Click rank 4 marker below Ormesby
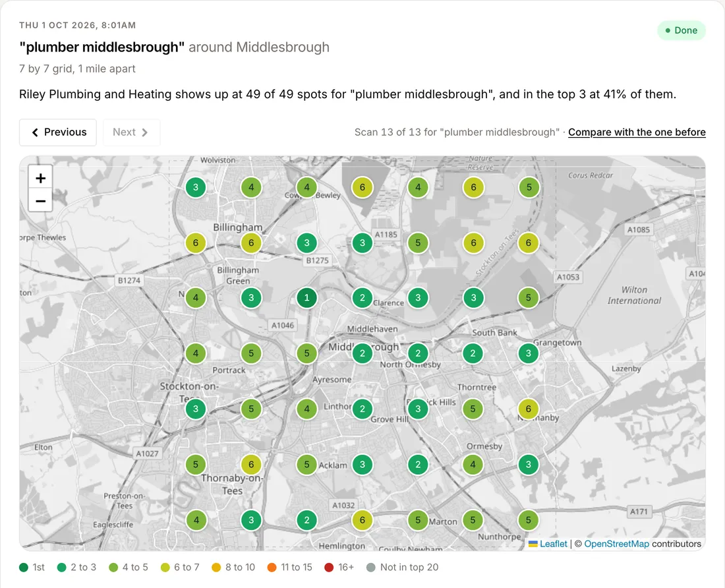Screen dimensions: 725x588 click(x=473, y=464)
